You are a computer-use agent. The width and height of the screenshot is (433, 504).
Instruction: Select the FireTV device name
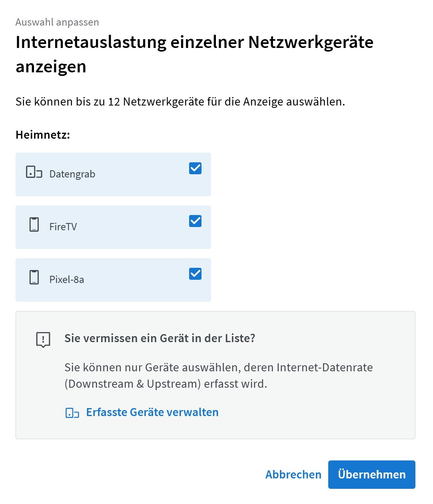tap(63, 227)
